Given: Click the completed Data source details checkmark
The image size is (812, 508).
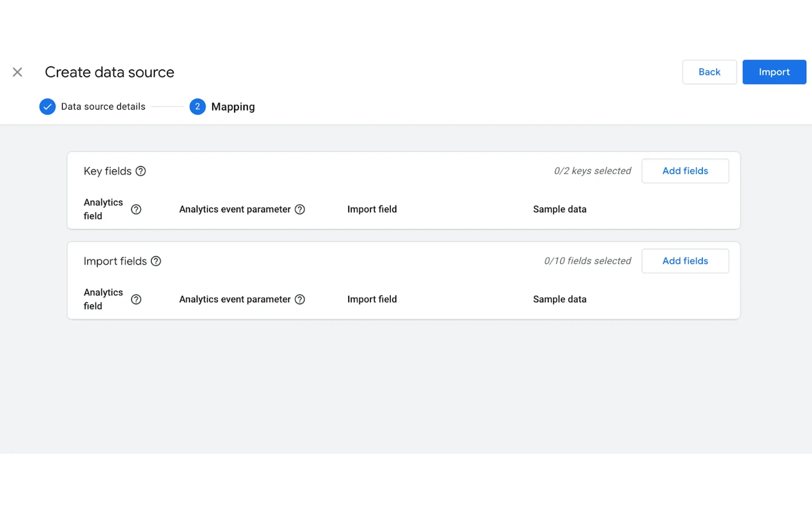Looking at the screenshot, I should click(47, 106).
